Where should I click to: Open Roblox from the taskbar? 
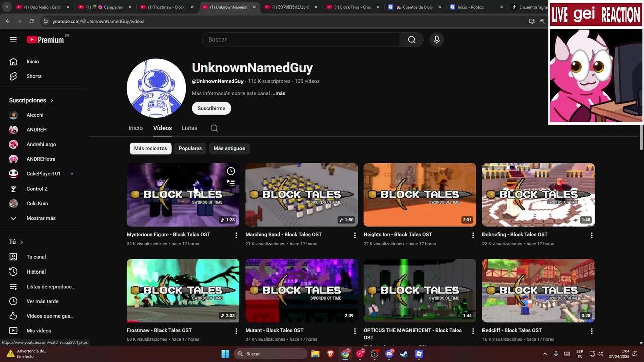[x=419, y=354]
